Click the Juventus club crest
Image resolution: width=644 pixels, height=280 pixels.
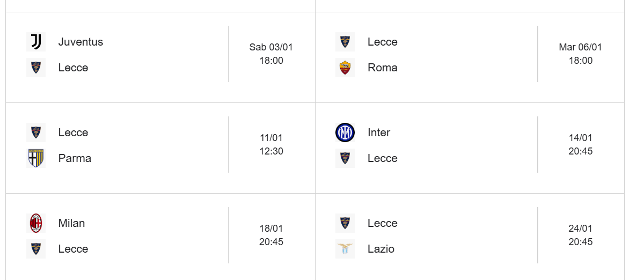(x=36, y=42)
